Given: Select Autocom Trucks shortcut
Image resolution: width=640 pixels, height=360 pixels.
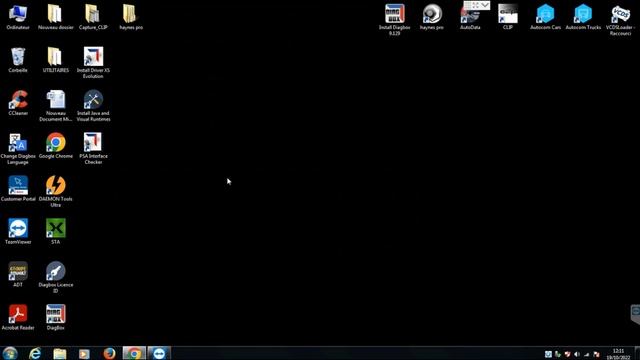Looking at the screenshot, I should [x=583, y=17].
